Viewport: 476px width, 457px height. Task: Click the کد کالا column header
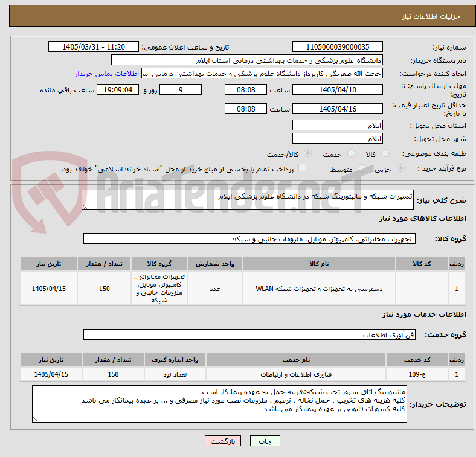pos(422,264)
